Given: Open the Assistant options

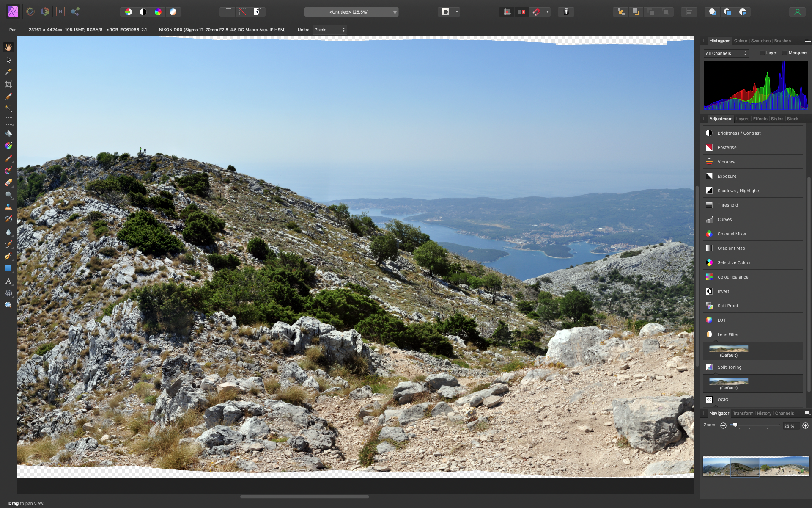Looking at the screenshot, I should click(x=566, y=12).
